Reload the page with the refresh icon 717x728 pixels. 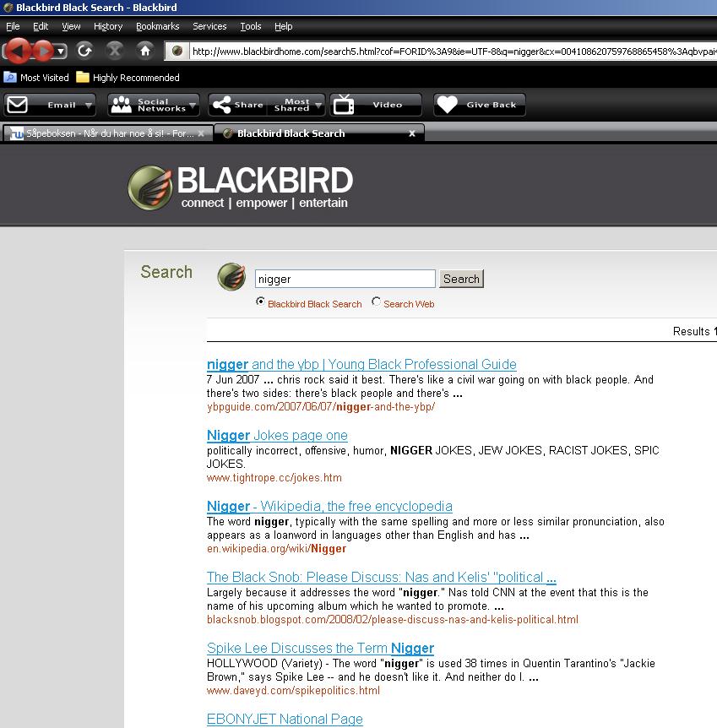point(84,50)
